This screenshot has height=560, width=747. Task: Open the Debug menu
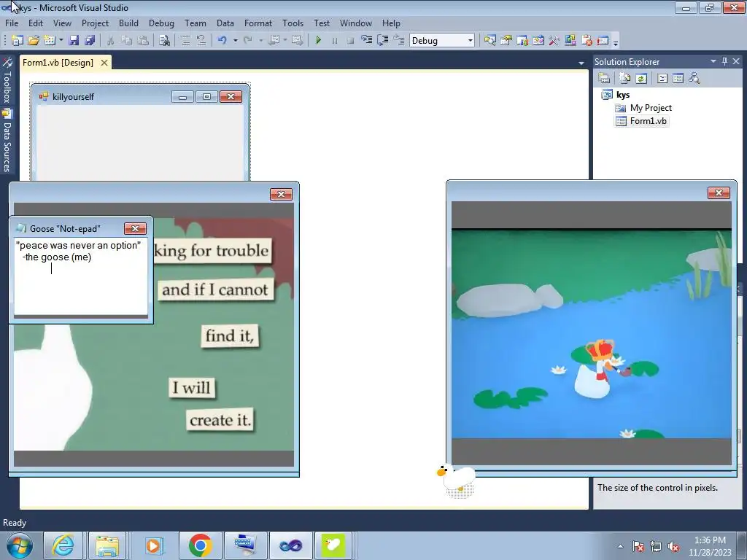[x=161, y=23]
